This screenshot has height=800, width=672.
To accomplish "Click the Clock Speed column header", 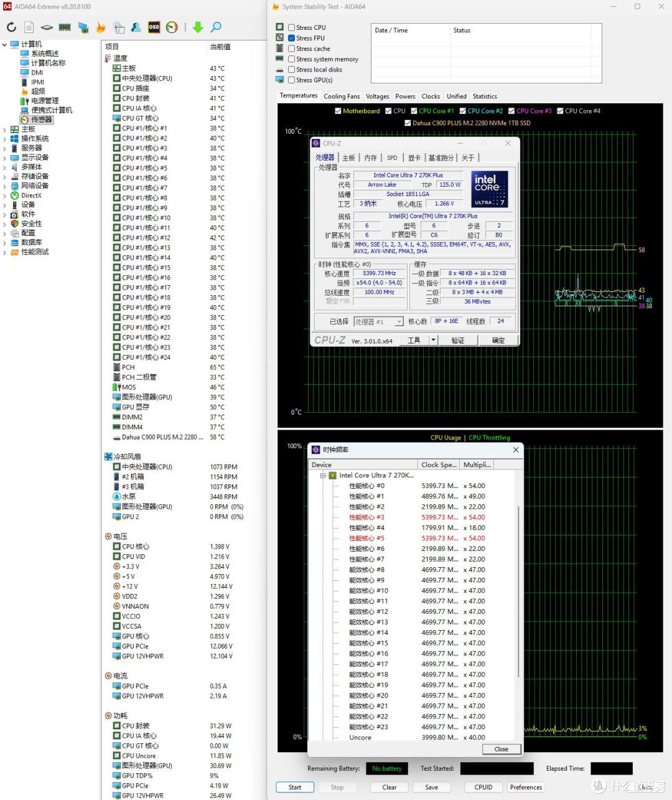I will (x=439, y=464).
